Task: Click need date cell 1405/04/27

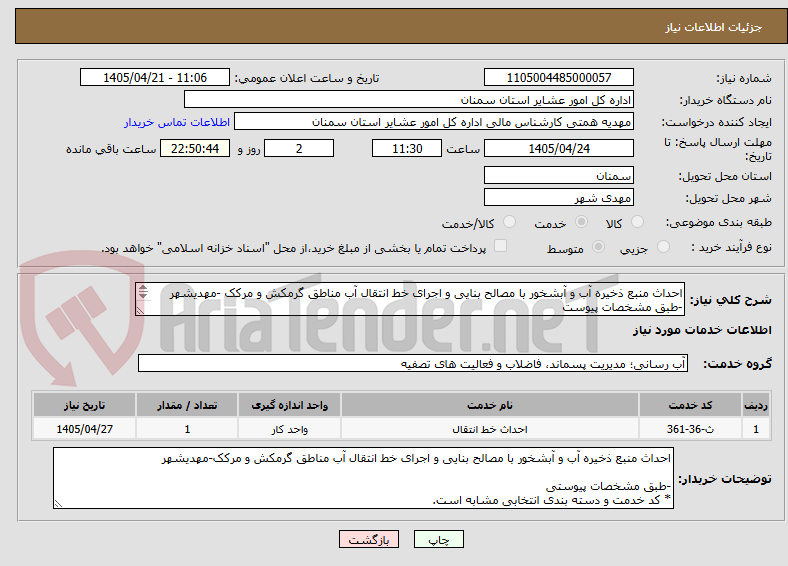Action: tap(84, 429)
